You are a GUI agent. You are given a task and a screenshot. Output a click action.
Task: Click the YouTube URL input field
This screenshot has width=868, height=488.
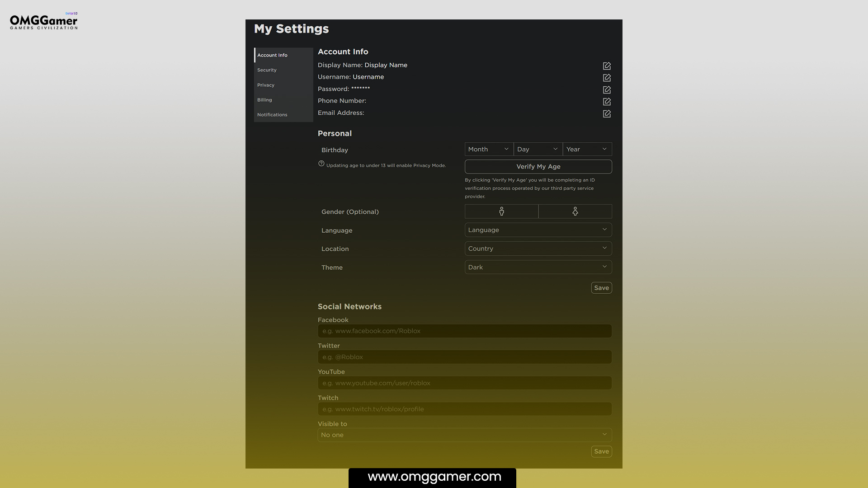click(x=465, y=383)
